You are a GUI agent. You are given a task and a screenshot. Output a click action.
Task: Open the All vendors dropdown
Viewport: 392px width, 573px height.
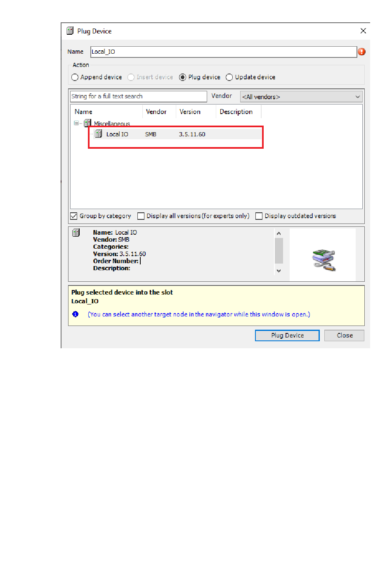pyautogui.click(x=301, y=97)
